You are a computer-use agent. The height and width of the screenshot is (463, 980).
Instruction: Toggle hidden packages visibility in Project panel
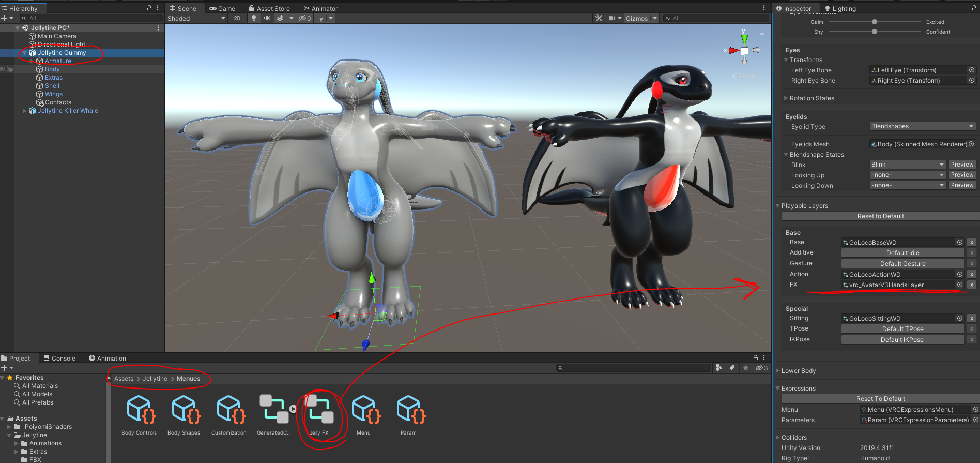pos(762,368)
